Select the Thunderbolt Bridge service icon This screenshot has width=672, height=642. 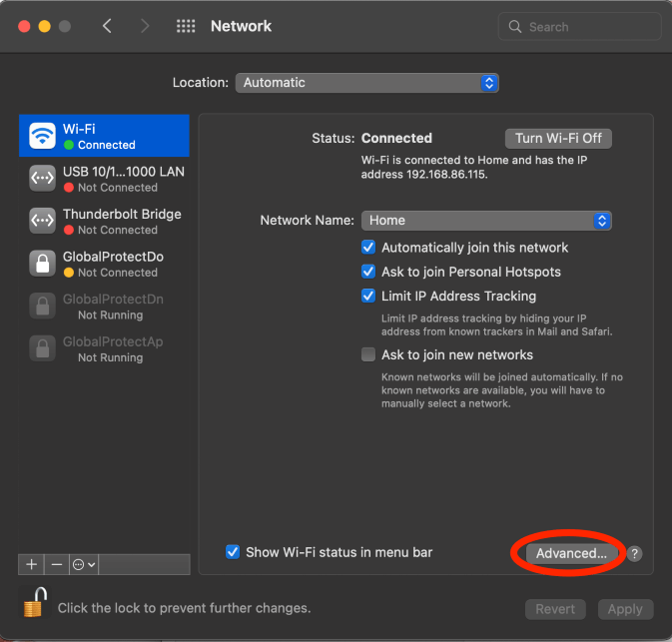(42, 221)
